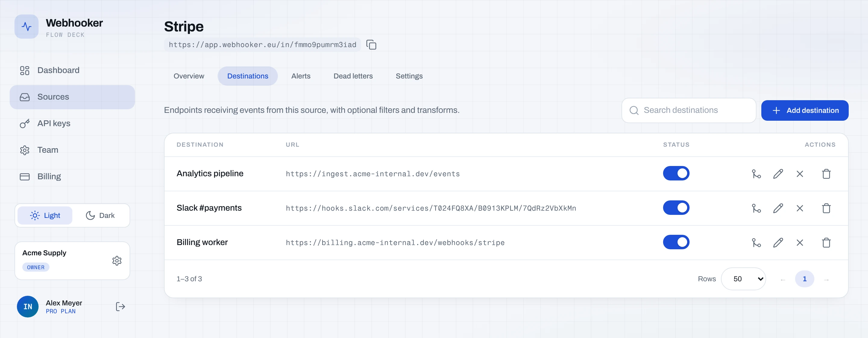
Task: Open routing rules for Analytics pipeline
Action: [756, 174]
